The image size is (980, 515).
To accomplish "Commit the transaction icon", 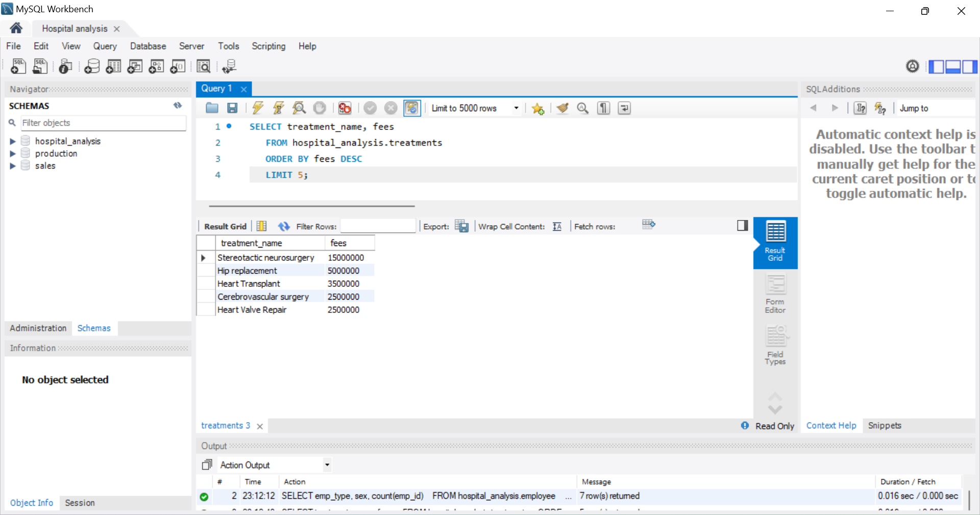I will point(370,108).
